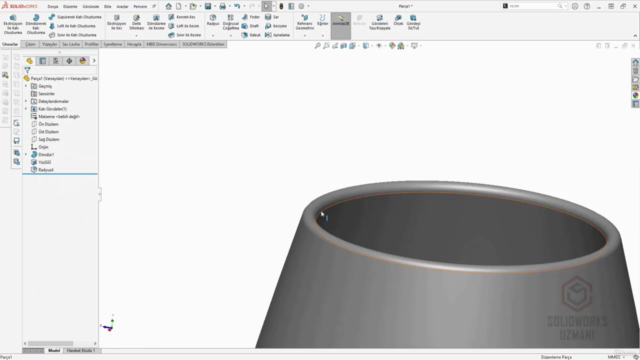The image size is (640, 360).
Task: Open dropdown arrow under Referans Geometrisi
Action: click(304, 36)
